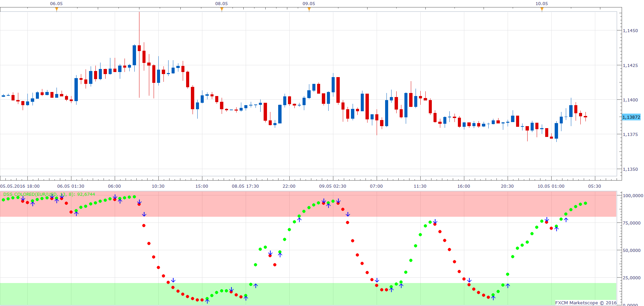Click the 06.05 01:30 time label
Image resolution: width=644 pixels, height=306 pixels.
[x=71, y=186]
